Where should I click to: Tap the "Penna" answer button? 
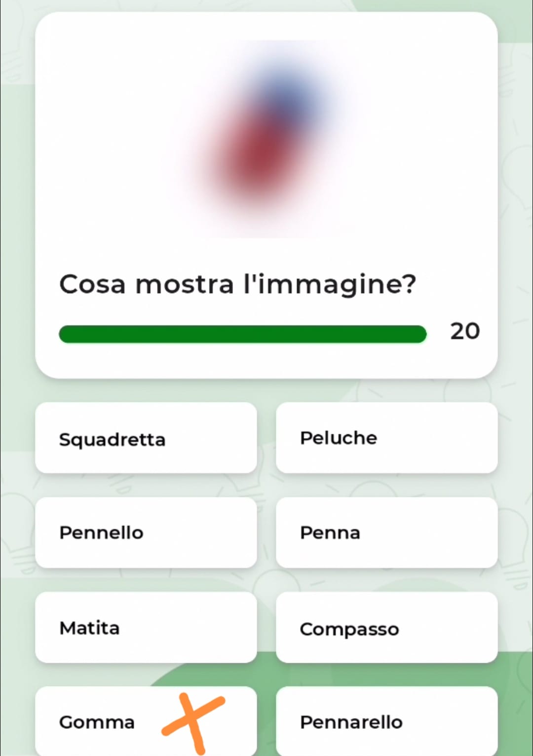click(x=386, y=533)
